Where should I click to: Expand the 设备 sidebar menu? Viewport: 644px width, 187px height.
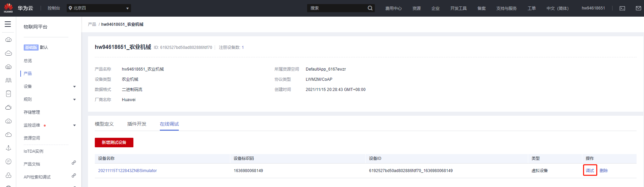click(x=74, y=87)
